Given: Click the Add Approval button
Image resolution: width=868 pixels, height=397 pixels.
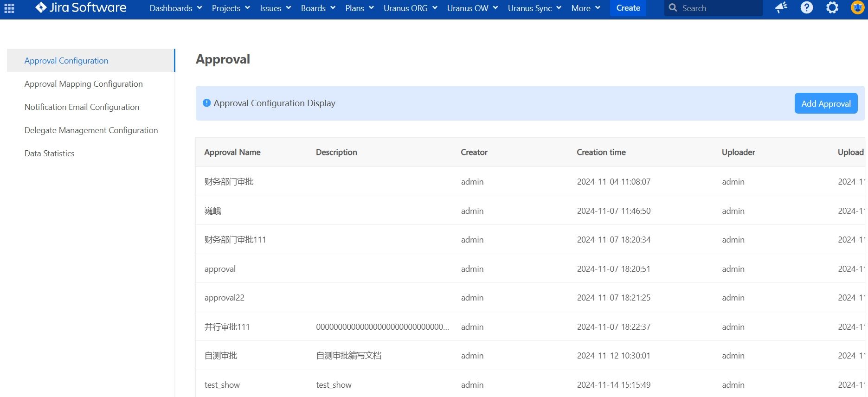Looking at the screenshot, I should pos(826,103).
